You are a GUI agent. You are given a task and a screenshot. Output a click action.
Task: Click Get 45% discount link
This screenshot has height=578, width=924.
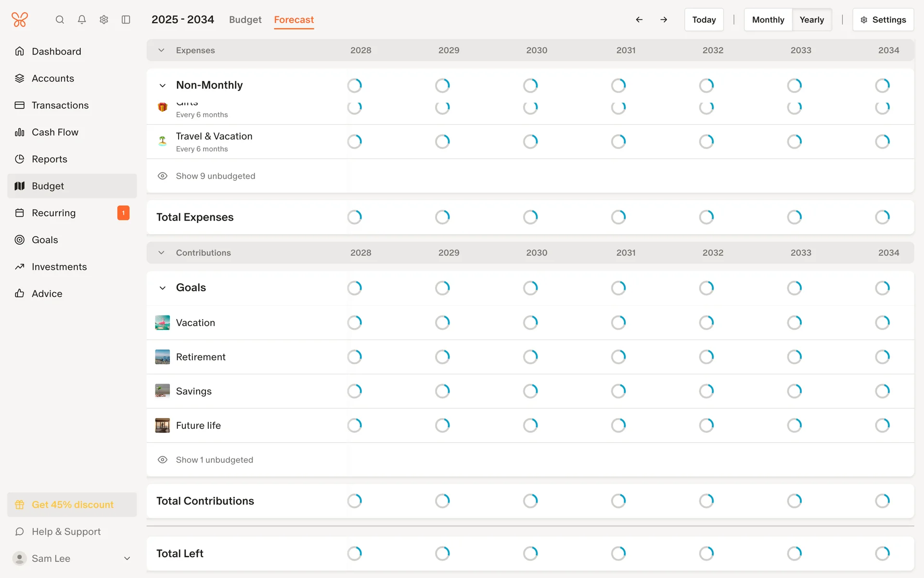tap(72, 504)
